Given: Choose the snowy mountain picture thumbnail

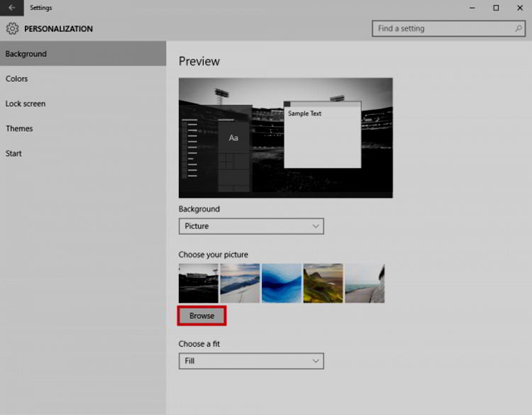Looking at the screenshot, I should (240, 283).
